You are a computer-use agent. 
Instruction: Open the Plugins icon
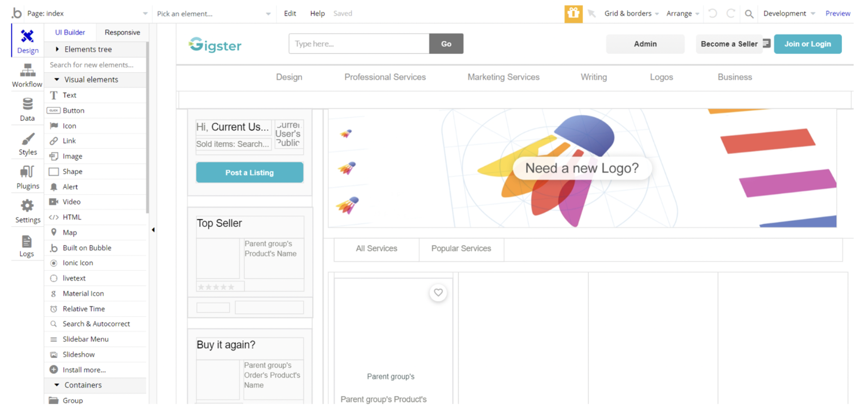(x=28, y=172)
